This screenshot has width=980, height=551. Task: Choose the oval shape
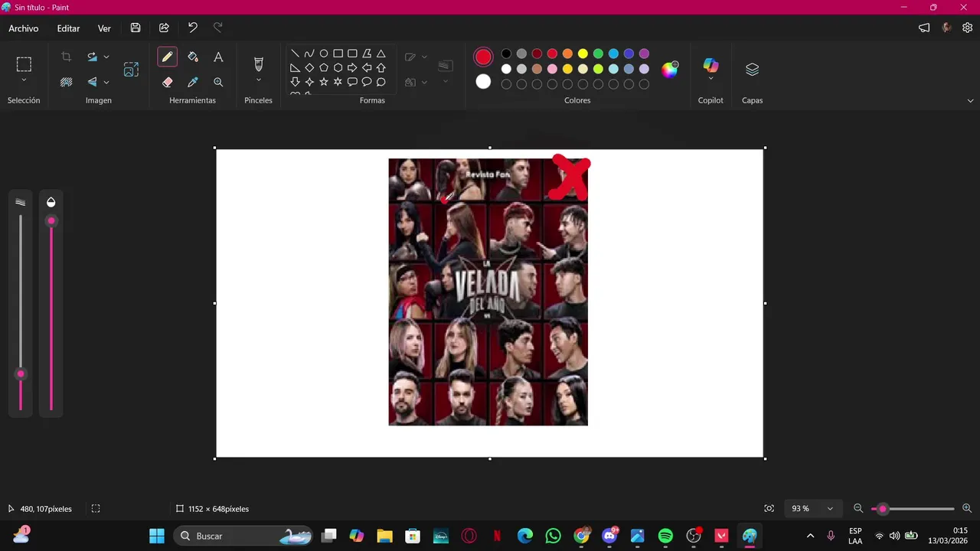point(324,54)
